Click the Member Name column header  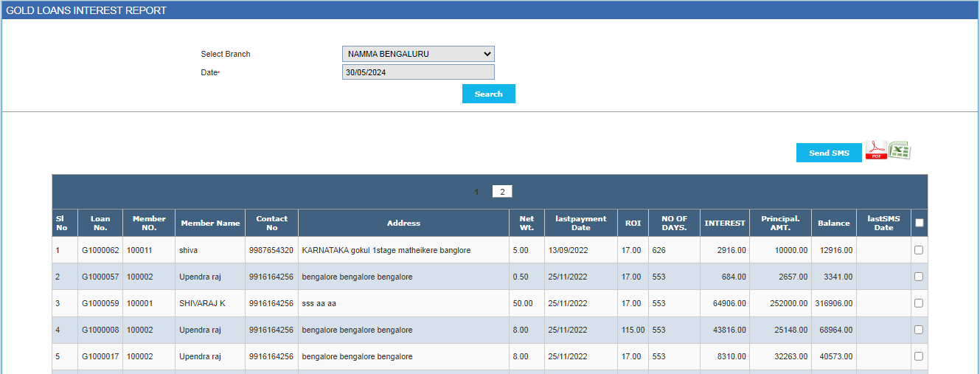210,223
